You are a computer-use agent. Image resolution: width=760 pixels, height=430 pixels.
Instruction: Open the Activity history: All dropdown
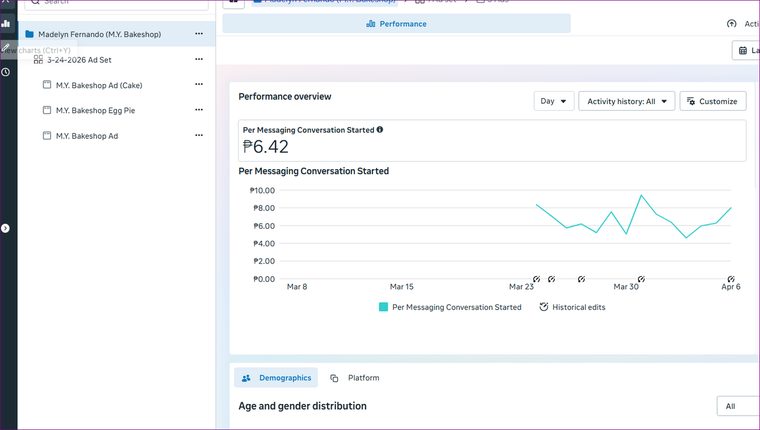(x=627, y=101)
